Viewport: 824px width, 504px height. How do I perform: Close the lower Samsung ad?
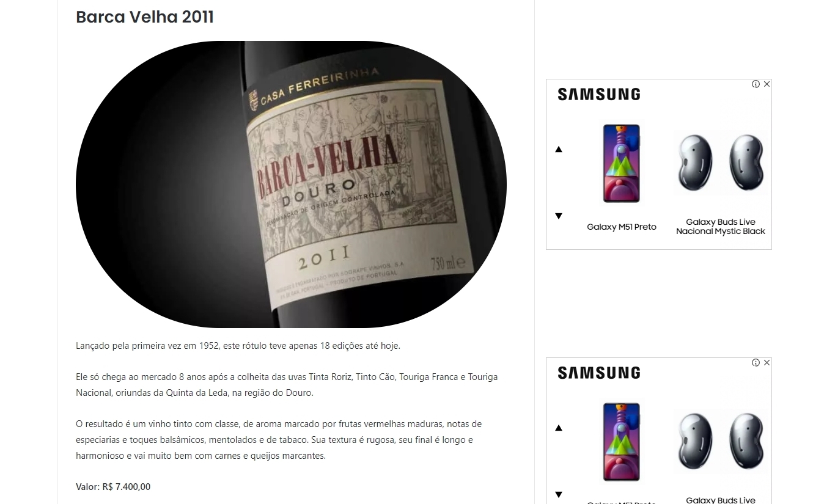tap(767, 363)
